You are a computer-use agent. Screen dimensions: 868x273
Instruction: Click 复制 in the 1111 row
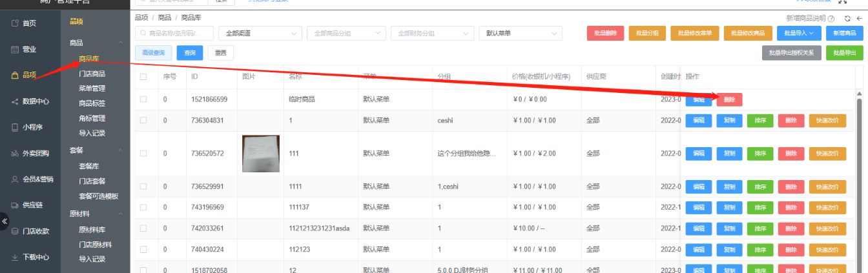730,187
